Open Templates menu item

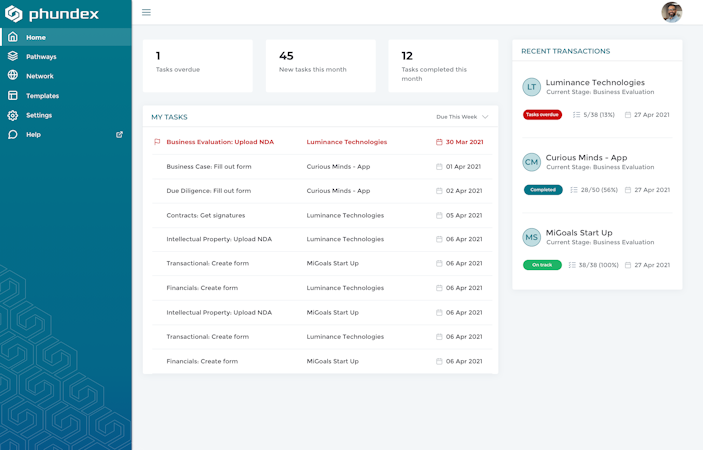66,95
